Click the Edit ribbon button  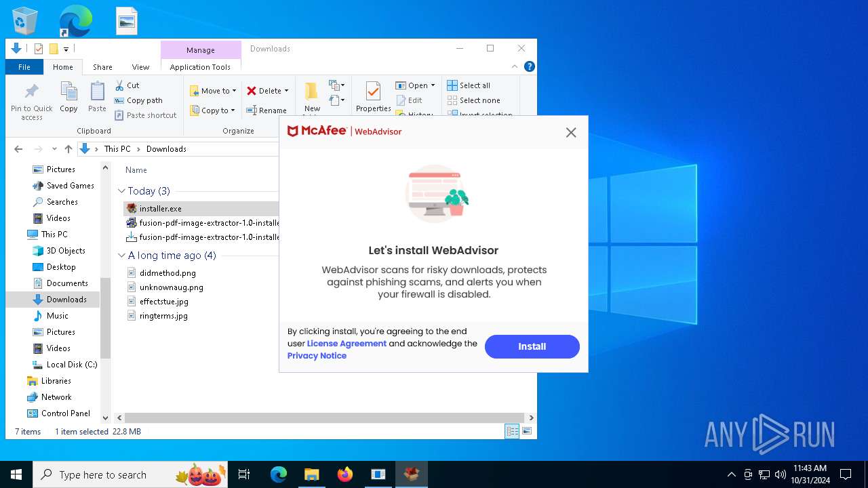pyautogui.click(x=410, y=100)
